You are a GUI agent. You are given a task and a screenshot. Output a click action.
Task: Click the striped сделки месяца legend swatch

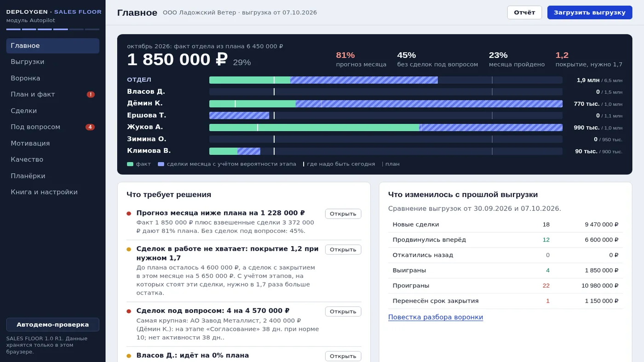pos(161,164)
